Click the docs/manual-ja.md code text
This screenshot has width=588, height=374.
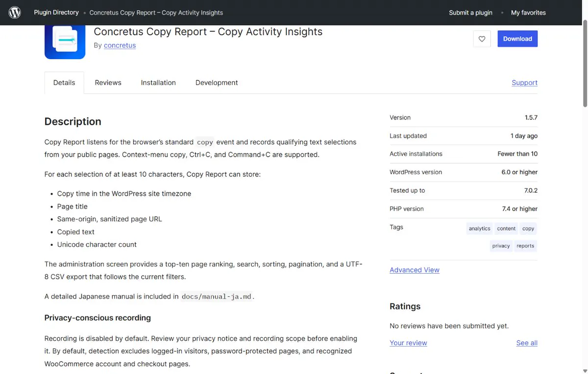(217, 297)
